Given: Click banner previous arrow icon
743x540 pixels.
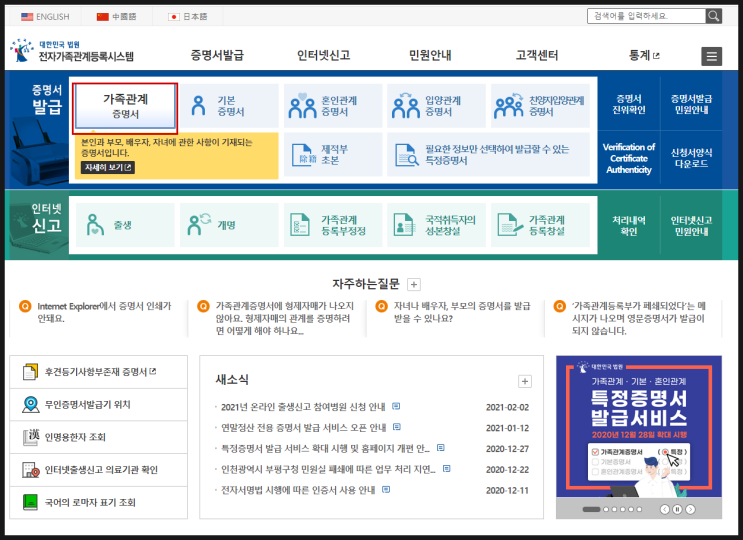Looking at the screenshot, I should pyautogui.click(x=664, y=509).
